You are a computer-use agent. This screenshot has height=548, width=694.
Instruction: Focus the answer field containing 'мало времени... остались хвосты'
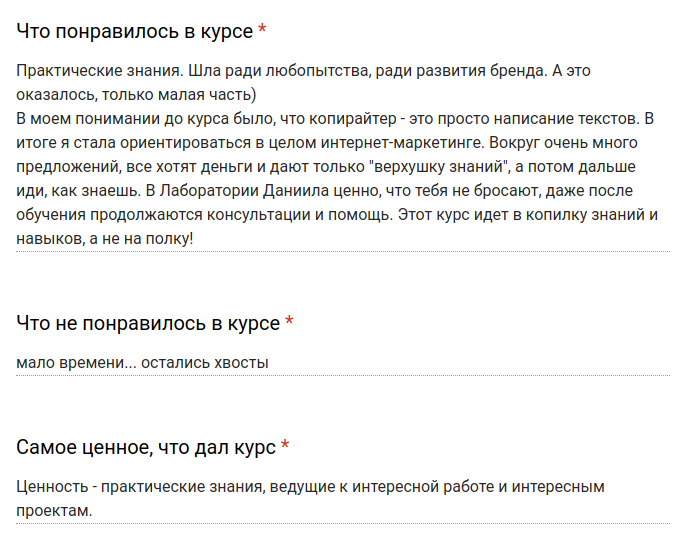(343, 363)
